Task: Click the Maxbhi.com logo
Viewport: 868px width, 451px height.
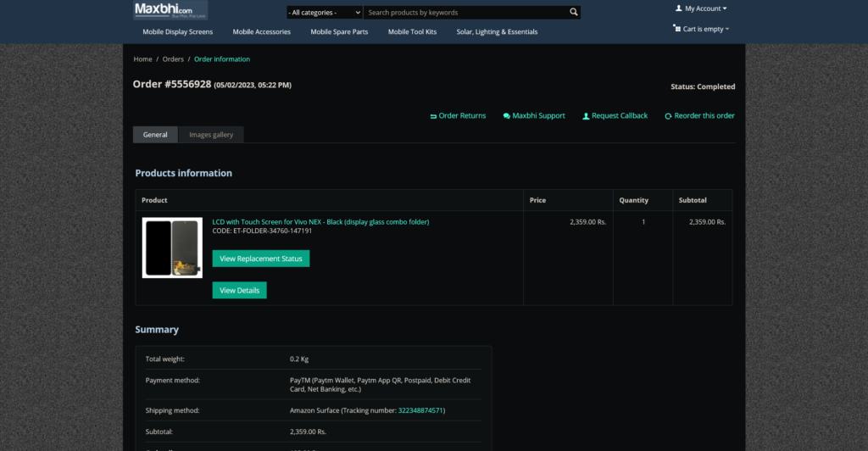Action: (170, 10)
